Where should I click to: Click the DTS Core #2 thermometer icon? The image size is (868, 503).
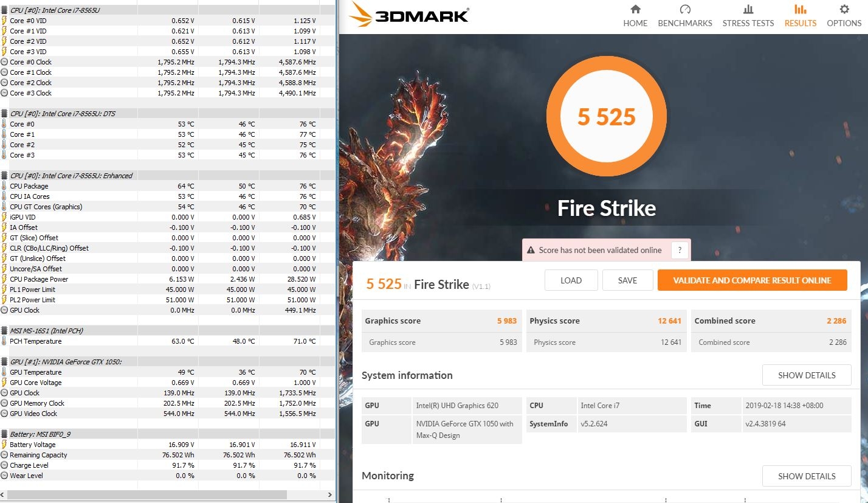(5, 145)
